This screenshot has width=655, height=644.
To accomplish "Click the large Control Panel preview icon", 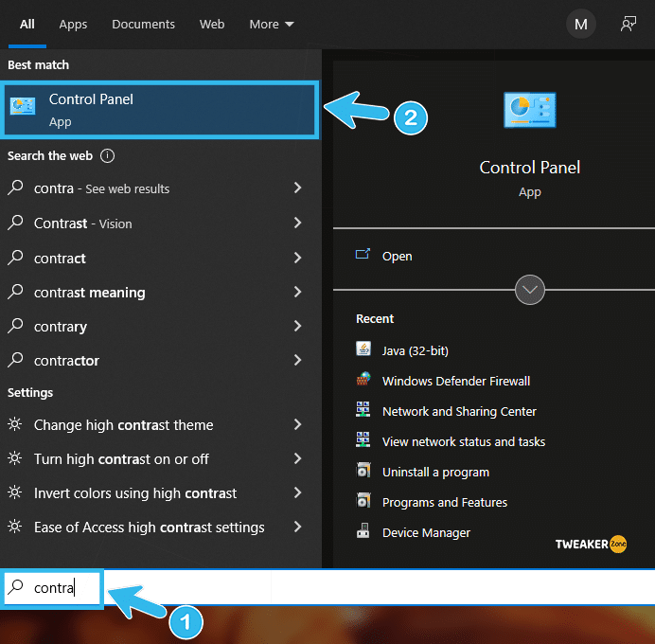I will 530,110.
